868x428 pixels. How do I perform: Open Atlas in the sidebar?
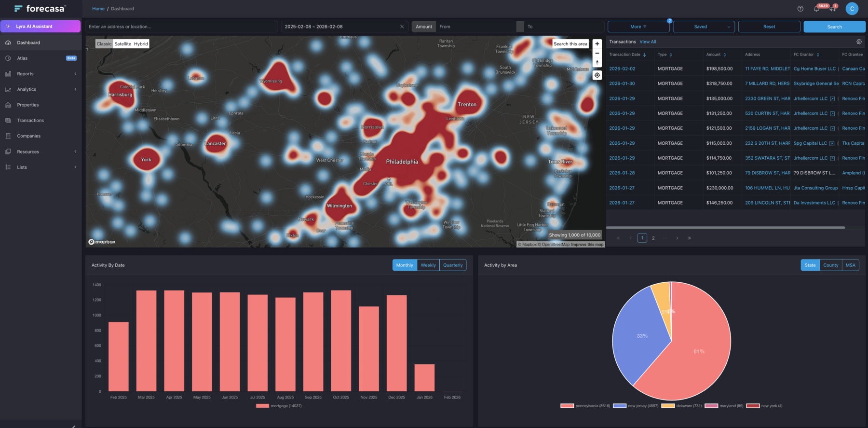pos(22,58)
